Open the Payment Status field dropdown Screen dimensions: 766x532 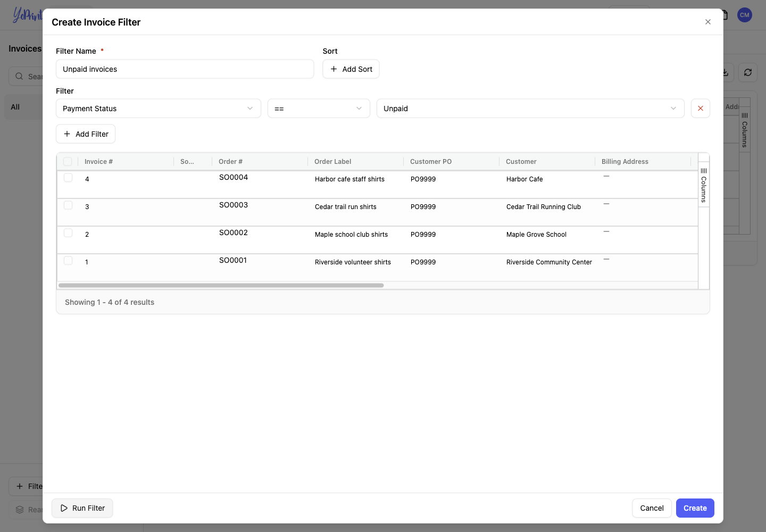[159, 109]
